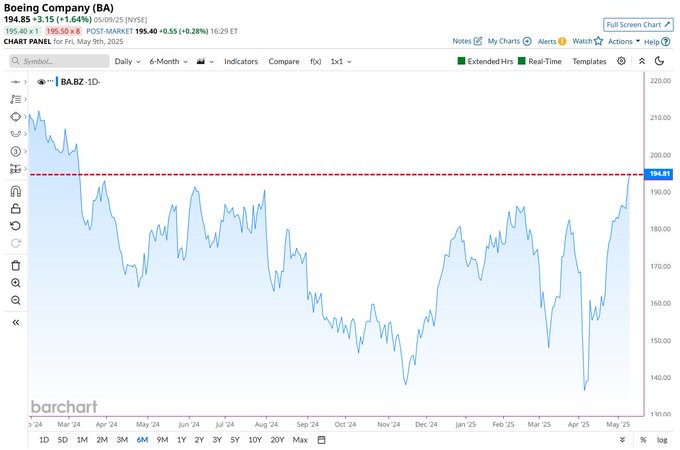The height and width of the screenshot is (450, 680).
Task: Select the 3Y range
Action: pos(217,440)
